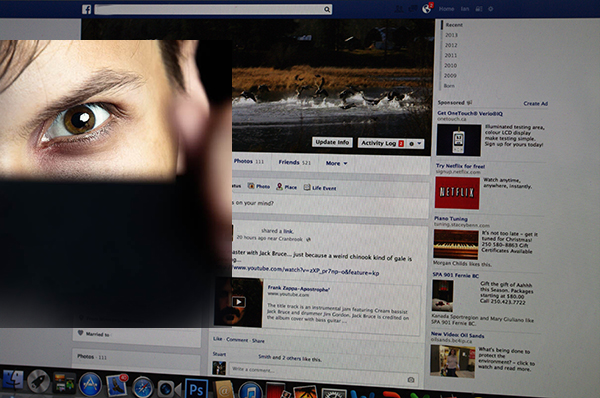This screenshot has height=398, width=600.
Task: Switch to the Friends 521 tab
Action: pyautogui.click(x=294, y=162)
